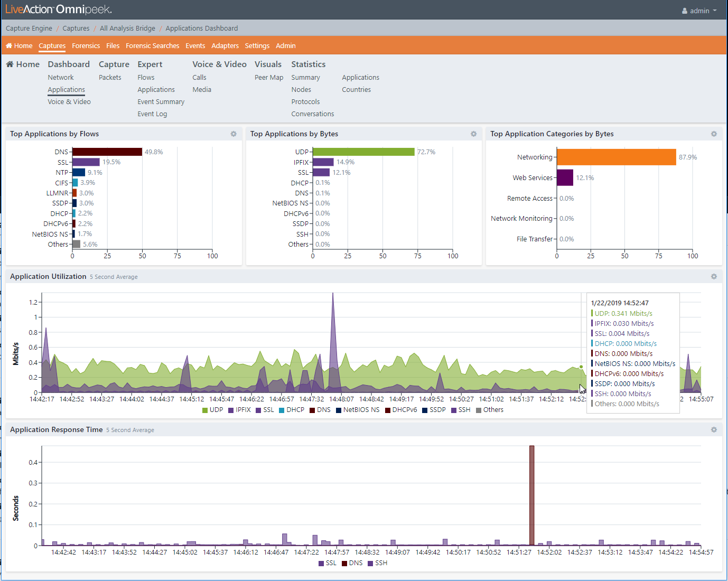The height and width of the screenshot is (581, 728).
Task: Go to Expert Event Summary
Action: [x=161, y=102]
